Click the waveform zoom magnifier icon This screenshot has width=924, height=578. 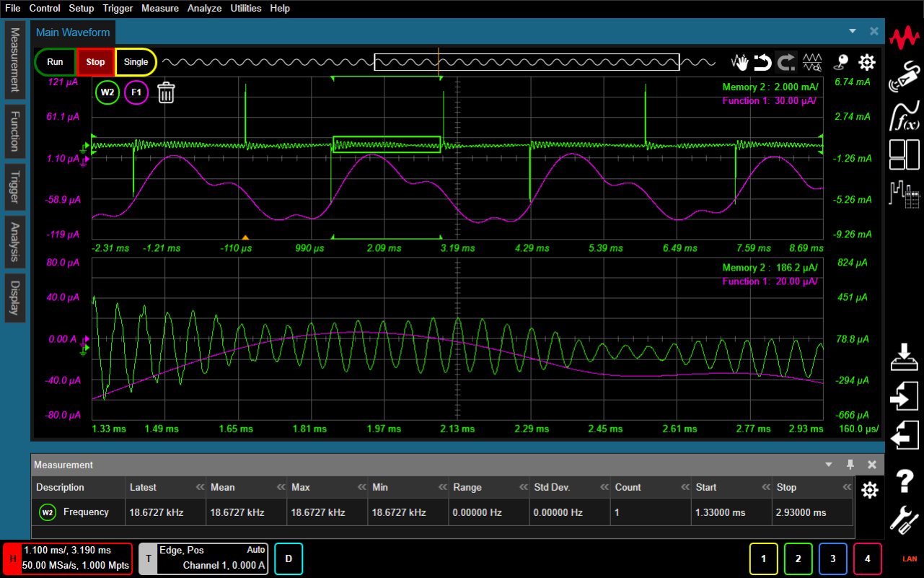point(813,62)
